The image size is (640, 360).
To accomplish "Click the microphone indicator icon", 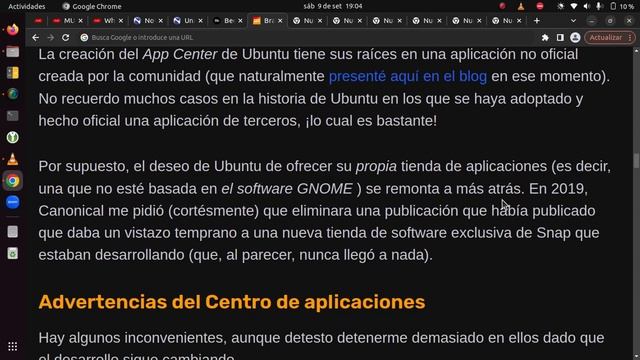I will point(599,6).
